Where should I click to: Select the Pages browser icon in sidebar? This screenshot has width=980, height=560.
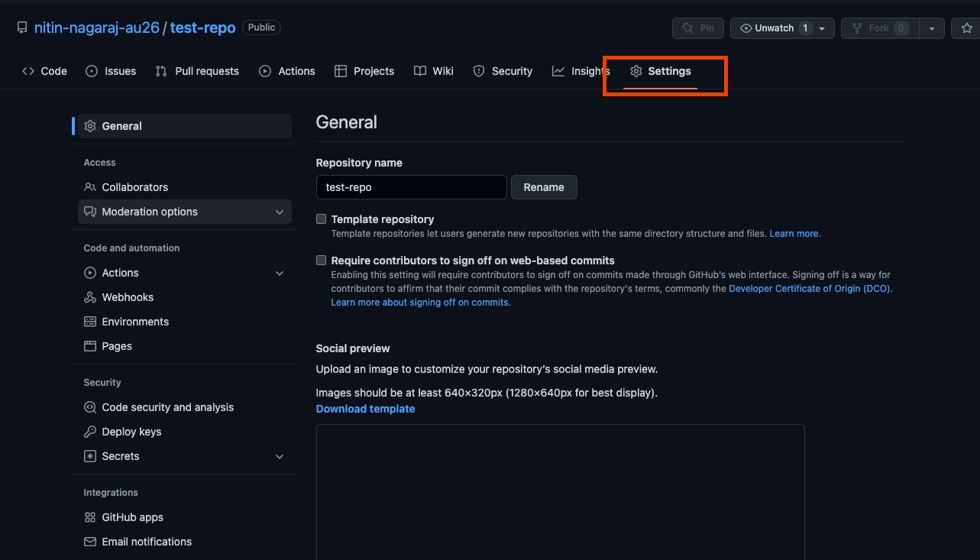tap(90, 346)
